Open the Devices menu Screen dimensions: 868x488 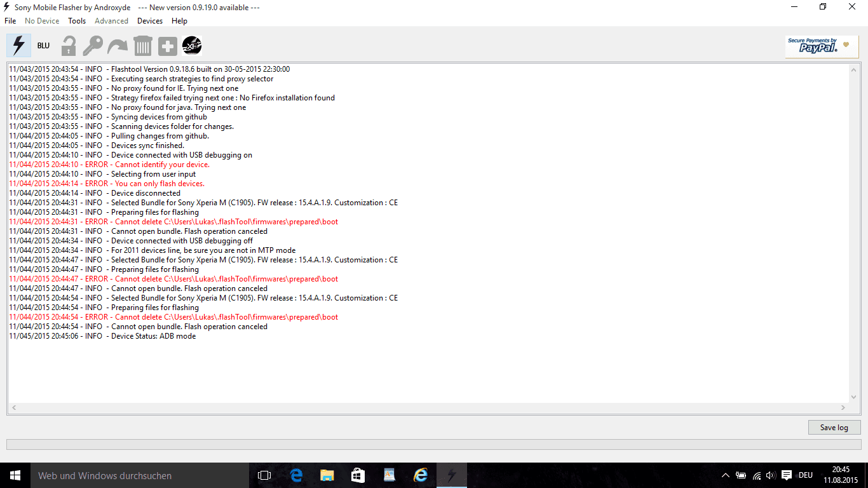pos(150,21)
